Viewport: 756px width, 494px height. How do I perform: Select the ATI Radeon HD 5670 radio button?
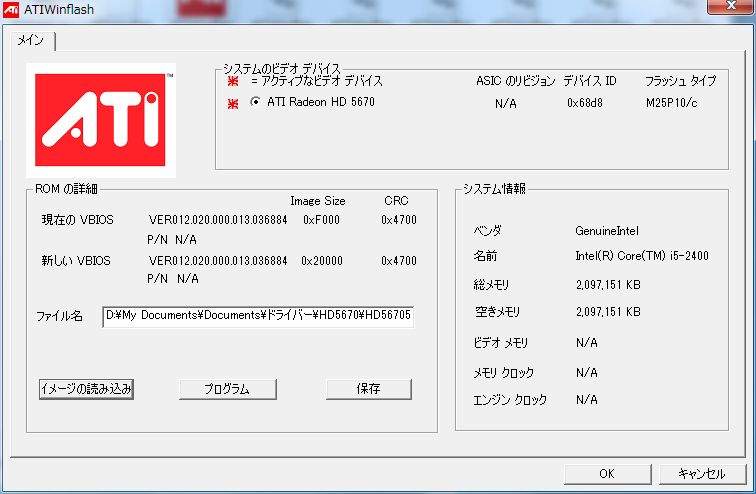coord(255,102)
